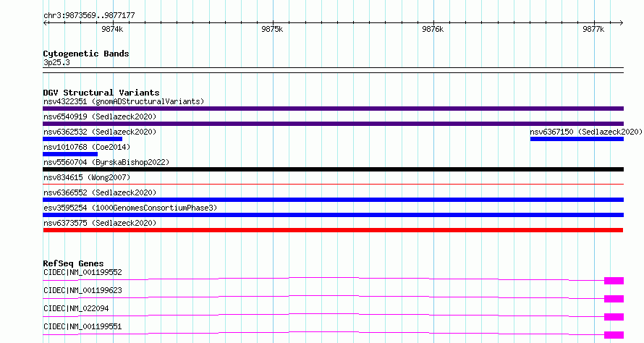Click the 9877k ruler label
This screenshot has width=644, height=343.
(x=593, y=29)
